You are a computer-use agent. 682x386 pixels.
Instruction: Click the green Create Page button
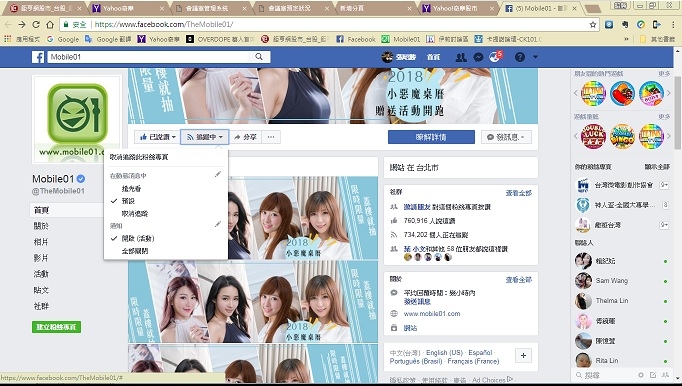pos(56,327)
